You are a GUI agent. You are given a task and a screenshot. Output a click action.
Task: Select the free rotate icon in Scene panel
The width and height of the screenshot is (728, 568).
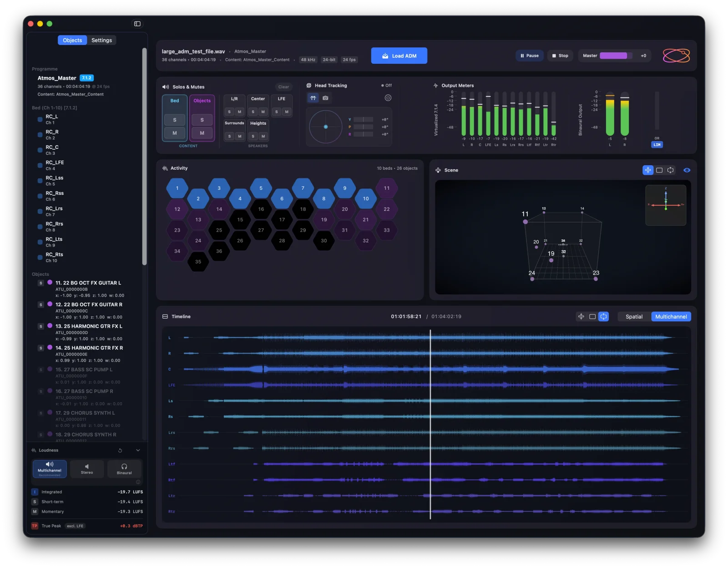pos(670,170)
